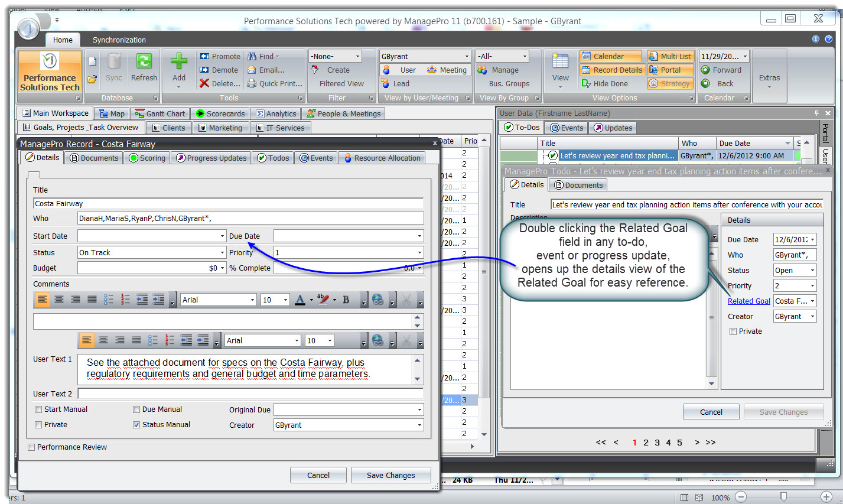Click the Add green plus icon

179,61
